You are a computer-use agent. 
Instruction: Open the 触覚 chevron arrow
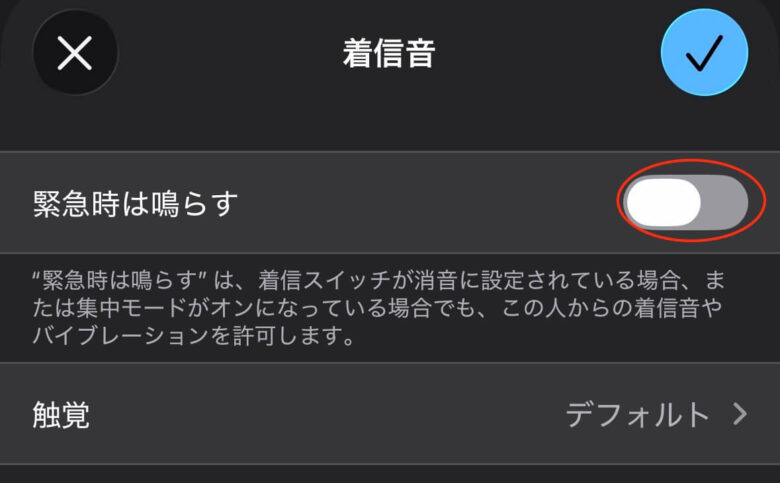[740, 414]
